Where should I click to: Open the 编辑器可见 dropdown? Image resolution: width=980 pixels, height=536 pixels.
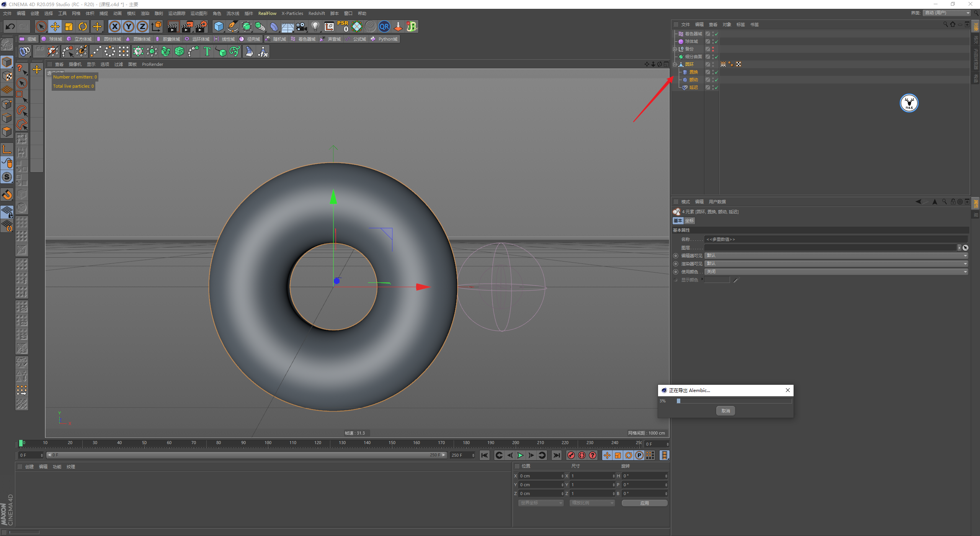point(836,255)
